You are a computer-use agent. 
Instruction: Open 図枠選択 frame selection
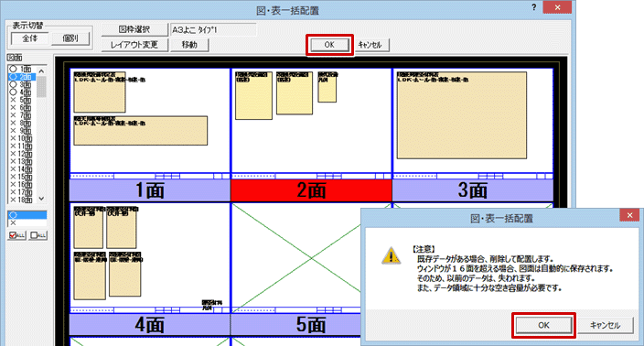134,29
